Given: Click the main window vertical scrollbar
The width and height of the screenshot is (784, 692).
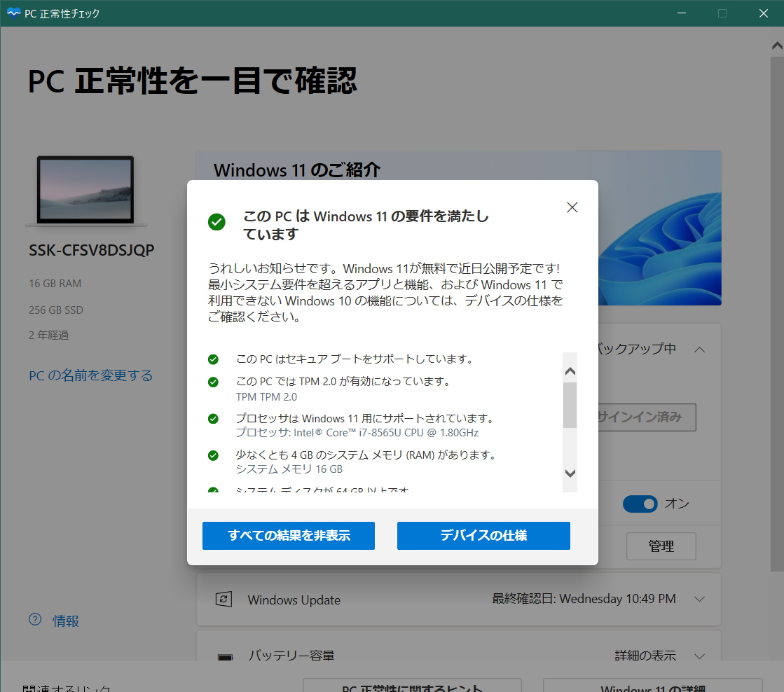Looking at the screenshot, I should click(777, 315).
